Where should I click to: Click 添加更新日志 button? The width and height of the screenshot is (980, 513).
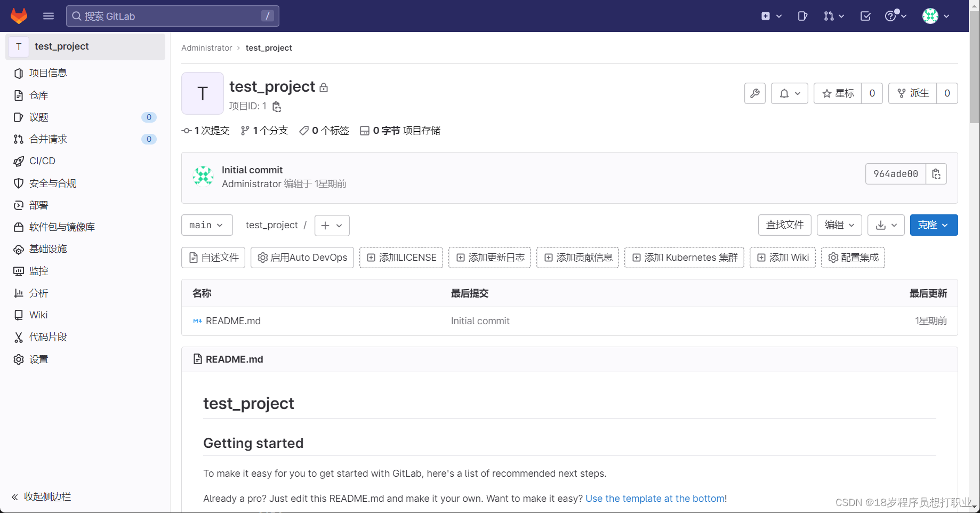click(490, 258)
